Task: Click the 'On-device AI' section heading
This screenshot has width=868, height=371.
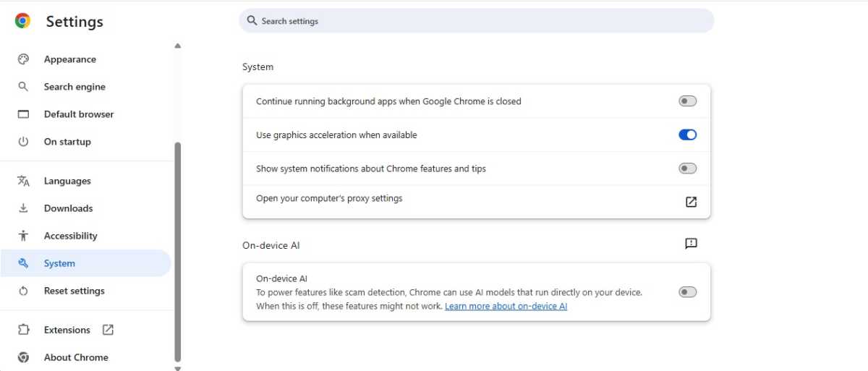Action: [271, 245]
